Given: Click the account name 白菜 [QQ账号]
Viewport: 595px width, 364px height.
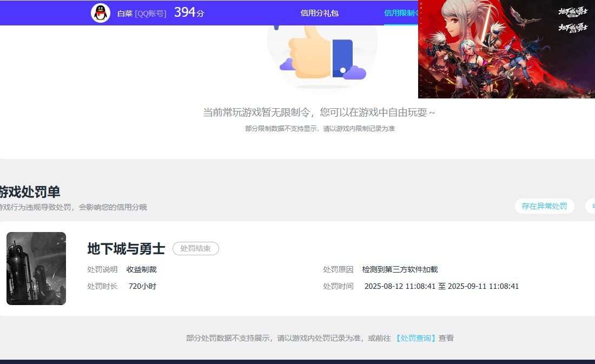Looking at the screenshot, I should click(142, 14).
